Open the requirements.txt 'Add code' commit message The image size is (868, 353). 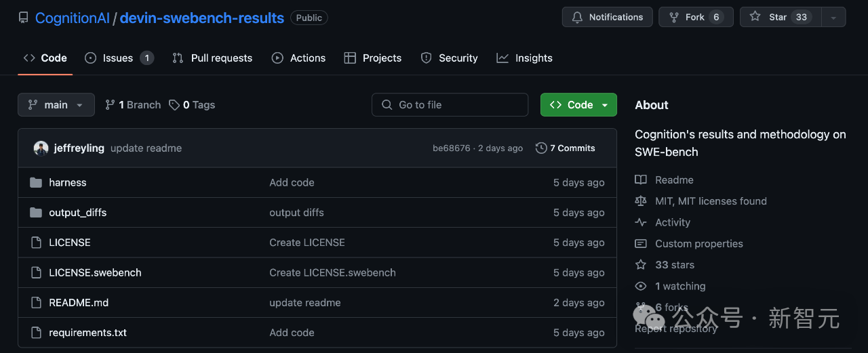pyautogui.click(x=292, y=333)
